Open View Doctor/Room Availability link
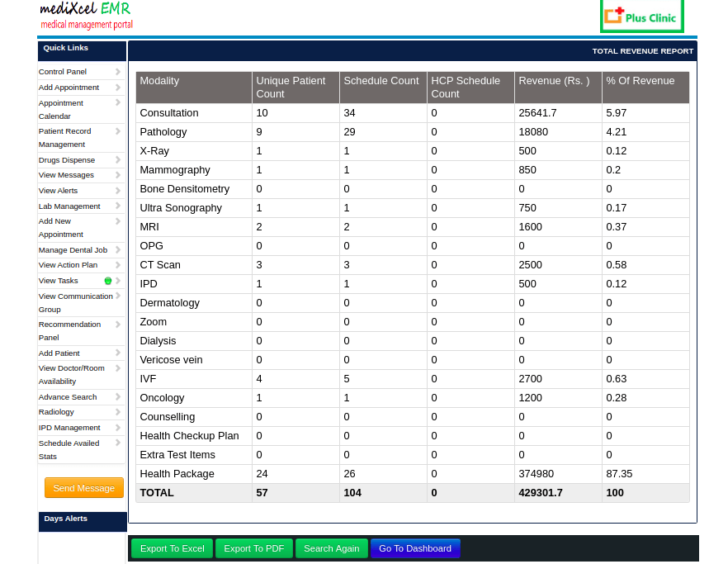 pyautogui.click(x=72, y=374)
